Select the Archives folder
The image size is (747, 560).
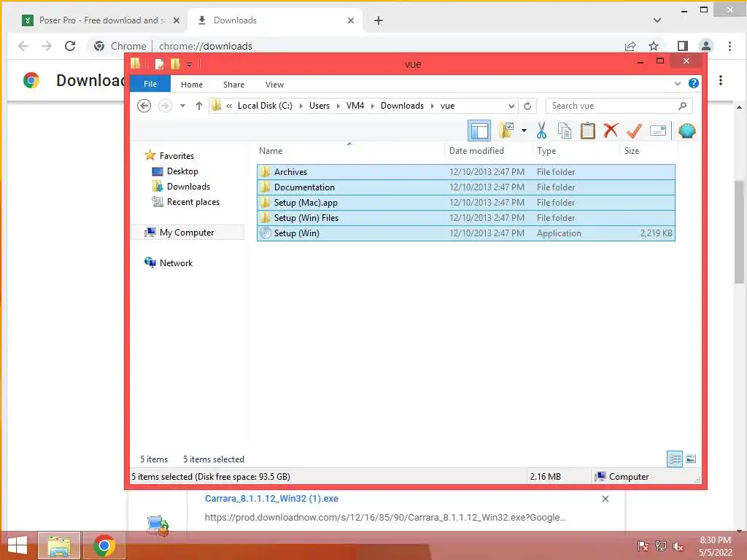click(x=466, y=172)
